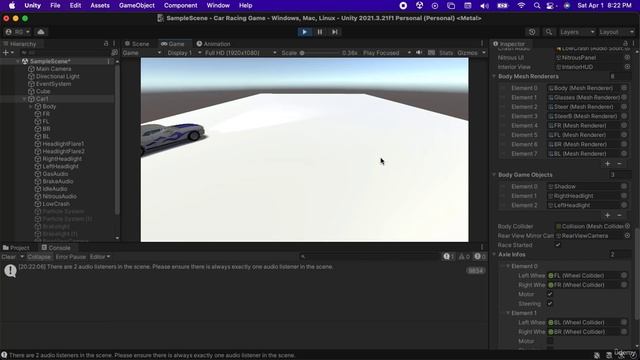
Task: Open the console Editor dropdown
Action: point(100,257)
